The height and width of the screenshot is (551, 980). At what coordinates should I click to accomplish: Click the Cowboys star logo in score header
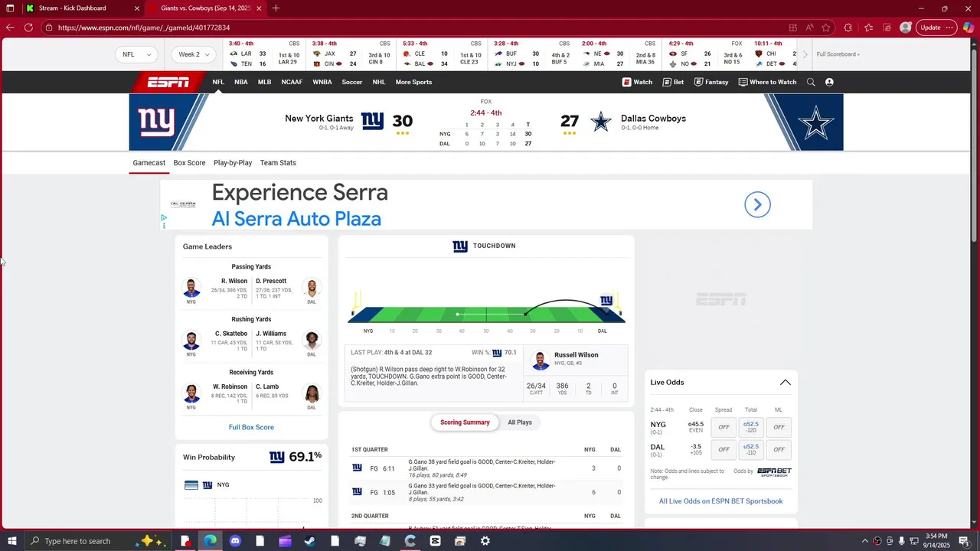point(601,121)
